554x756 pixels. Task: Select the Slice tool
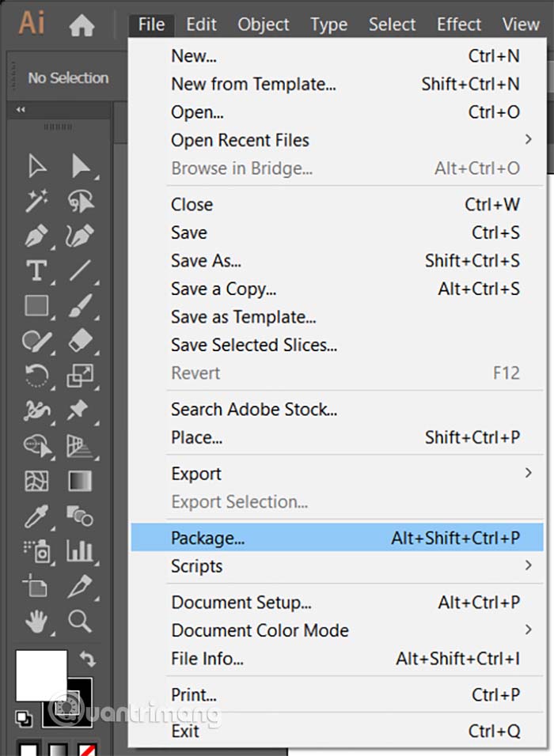click(80, 586)
